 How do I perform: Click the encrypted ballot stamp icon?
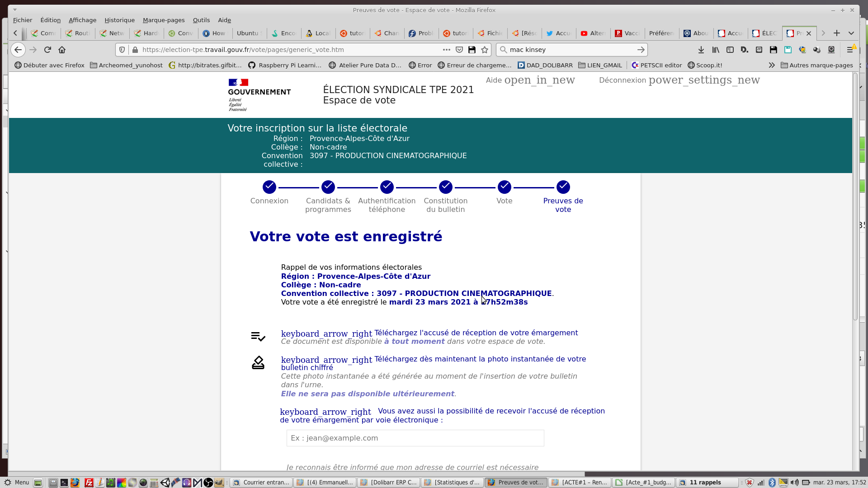click(x=258, y=362)
